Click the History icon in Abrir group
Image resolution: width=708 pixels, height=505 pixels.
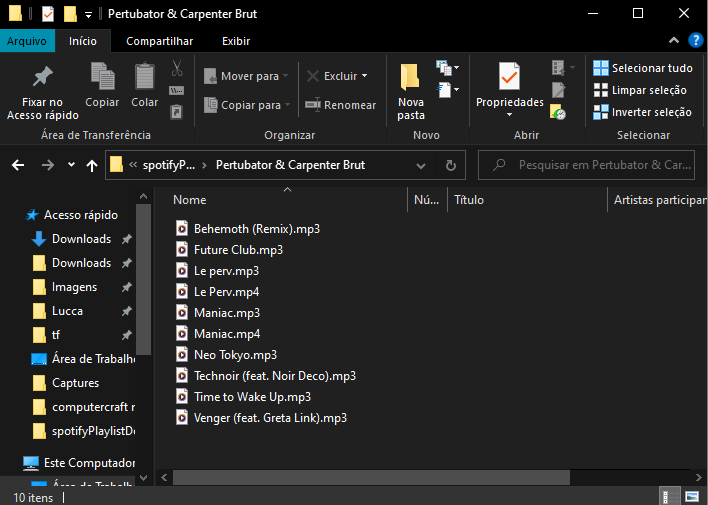click(x=558, y=112)
